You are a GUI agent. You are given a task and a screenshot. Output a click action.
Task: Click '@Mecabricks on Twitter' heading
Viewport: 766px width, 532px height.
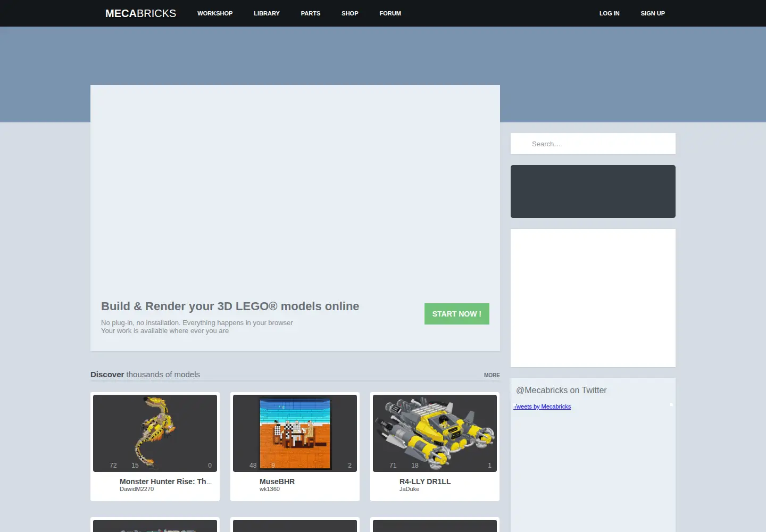(561, 390)
